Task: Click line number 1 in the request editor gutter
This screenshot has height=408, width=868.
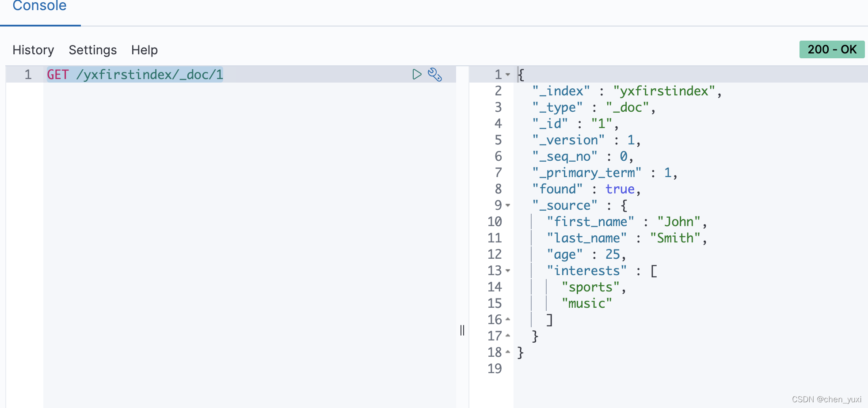Action: (28, 75)
